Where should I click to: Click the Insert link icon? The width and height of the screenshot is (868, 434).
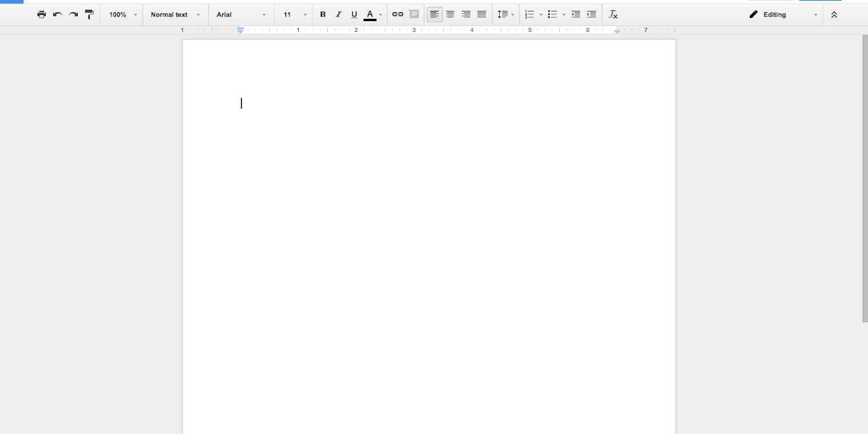pos(398,14)
